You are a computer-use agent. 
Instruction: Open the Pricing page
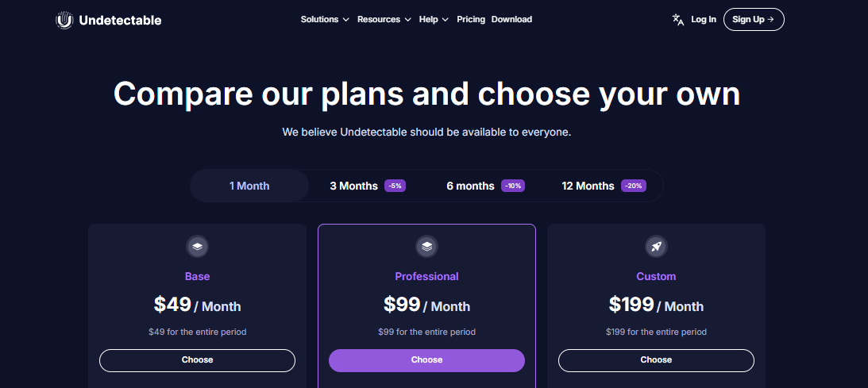pyautogui.click(x=471, y=19)
